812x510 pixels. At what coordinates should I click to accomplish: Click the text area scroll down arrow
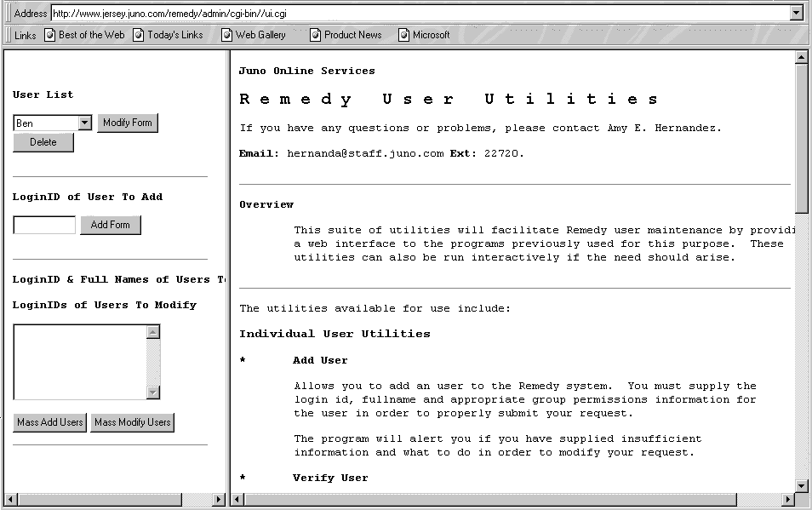[x=153, y=393]
